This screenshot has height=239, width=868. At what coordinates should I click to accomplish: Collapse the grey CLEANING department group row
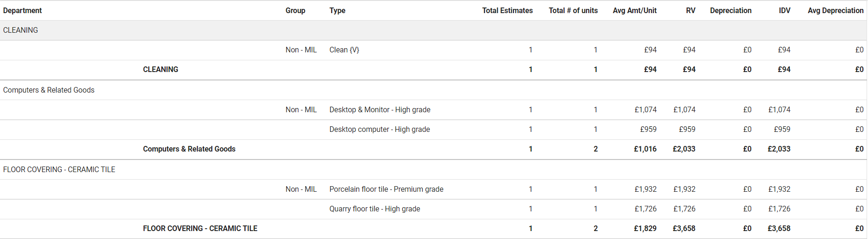point(21,30)
